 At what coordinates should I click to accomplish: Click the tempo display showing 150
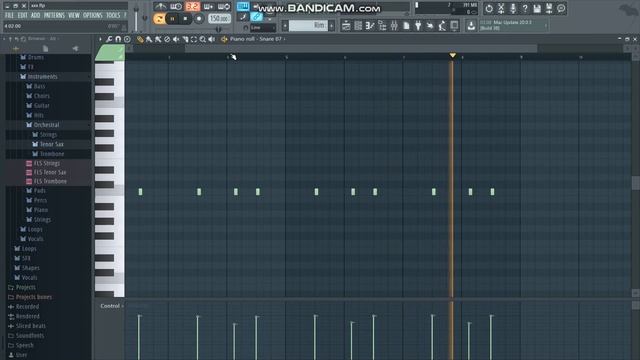click(220, 18)
